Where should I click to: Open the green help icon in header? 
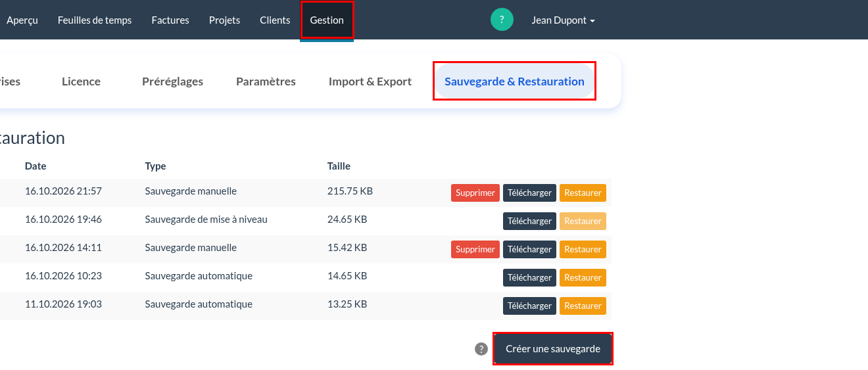point(502,20)
